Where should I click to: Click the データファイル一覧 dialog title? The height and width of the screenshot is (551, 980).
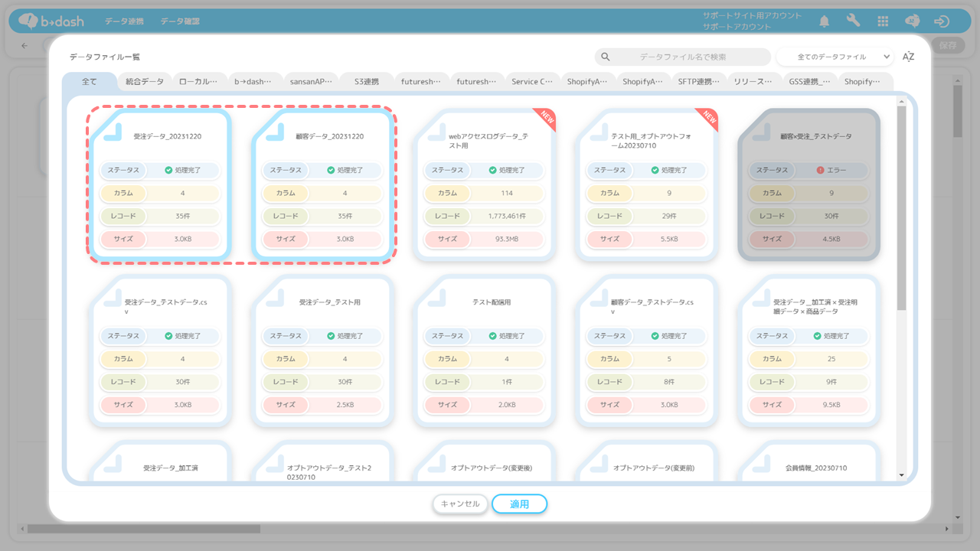pyautogui.click(x=105, y=57)
